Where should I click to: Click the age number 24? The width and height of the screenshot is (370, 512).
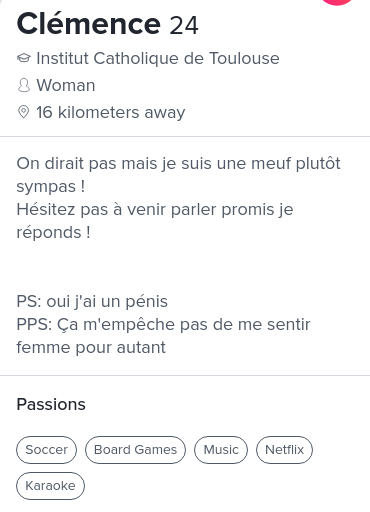pyautogui.click(x=184, y=25)
